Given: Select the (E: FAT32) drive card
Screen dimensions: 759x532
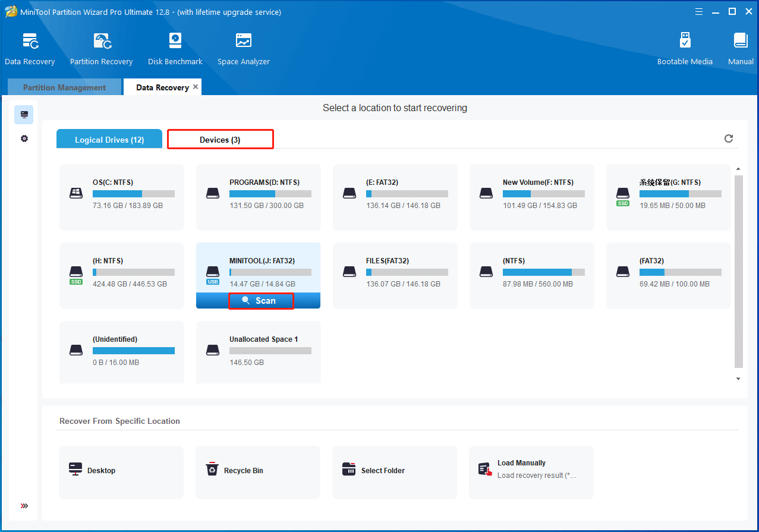Looking at the screenshot, I should pyautogui.click(x=395, y=197).
